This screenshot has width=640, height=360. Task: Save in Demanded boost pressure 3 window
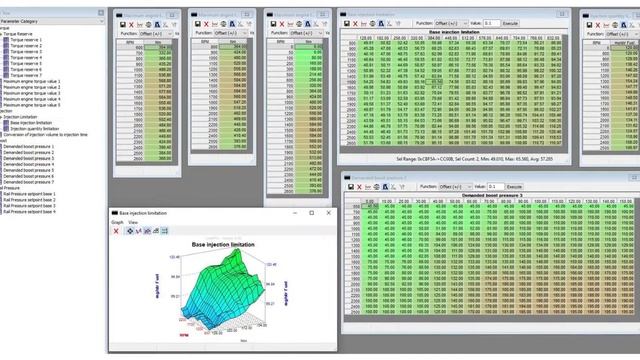tap(351, 187)
